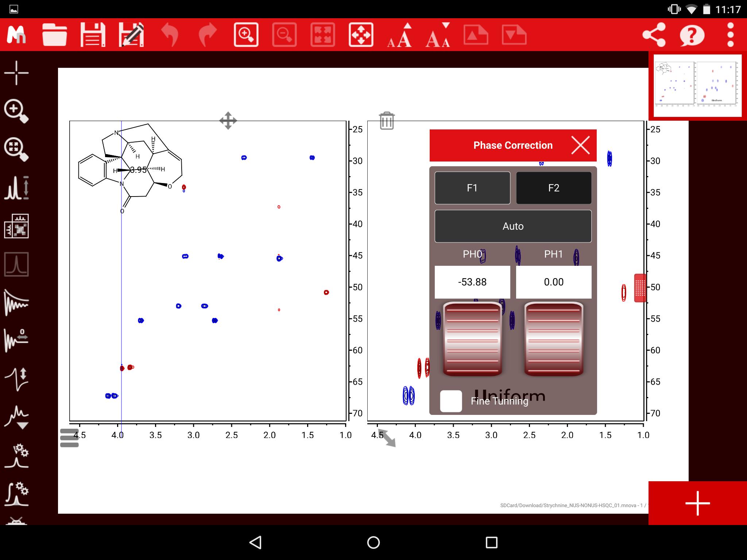Image resolution: width=747 pixels, height=560 pixels.
Task: Tap the red pivot handle on the right axis
Action: (640, 288)
